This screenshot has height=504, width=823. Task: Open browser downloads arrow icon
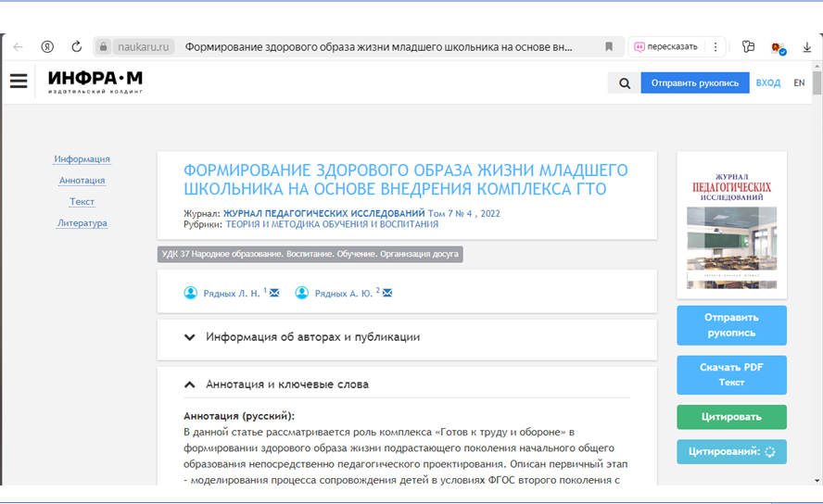coord(806,47)
